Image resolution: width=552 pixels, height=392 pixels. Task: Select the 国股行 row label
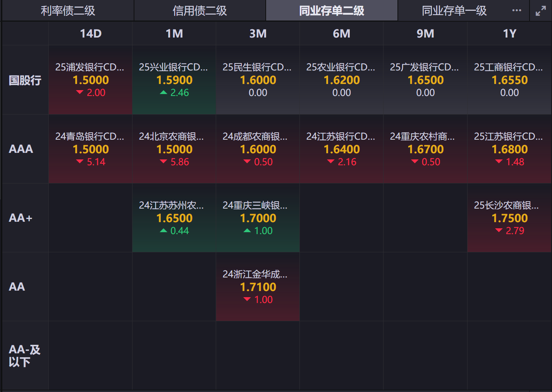25,80
